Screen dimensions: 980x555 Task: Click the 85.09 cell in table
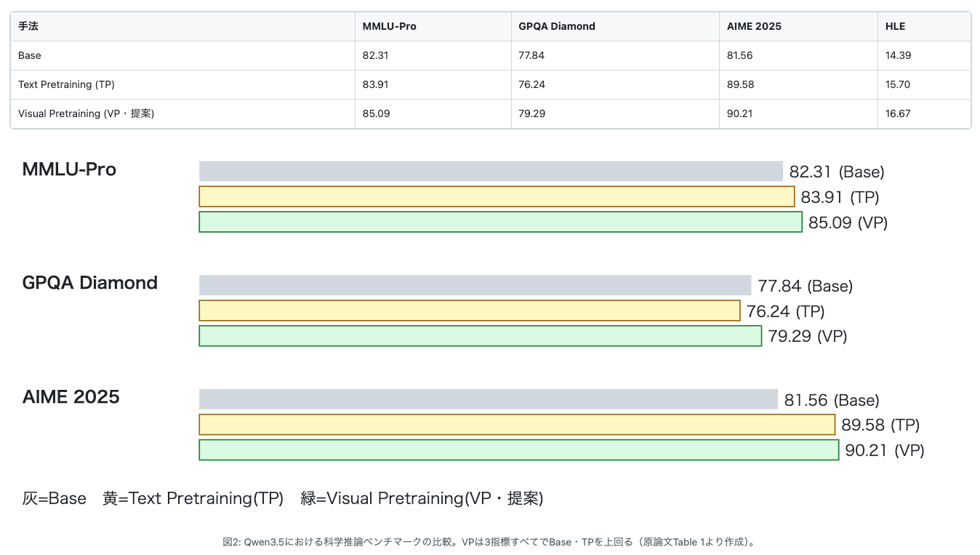(x=433, y=113)
